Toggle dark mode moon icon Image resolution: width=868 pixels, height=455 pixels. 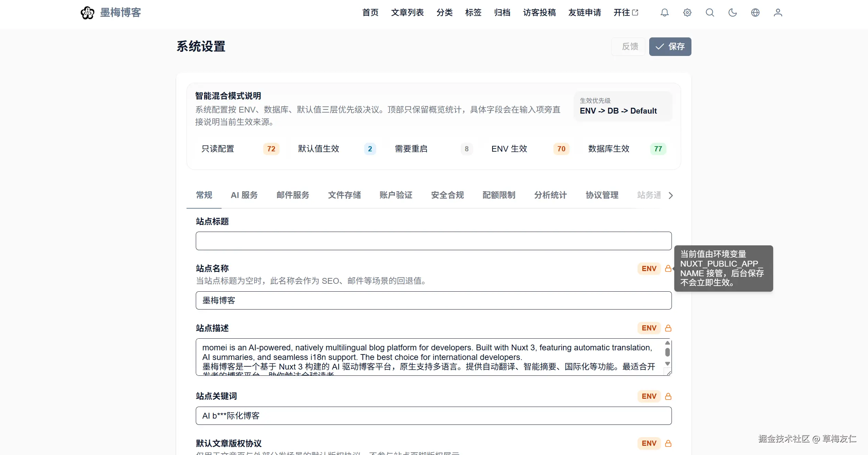coord(732,13)
